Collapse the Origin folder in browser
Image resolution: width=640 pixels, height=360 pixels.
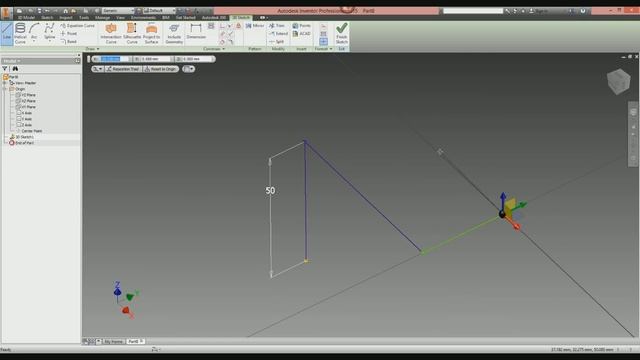click(x=5, y=89)
